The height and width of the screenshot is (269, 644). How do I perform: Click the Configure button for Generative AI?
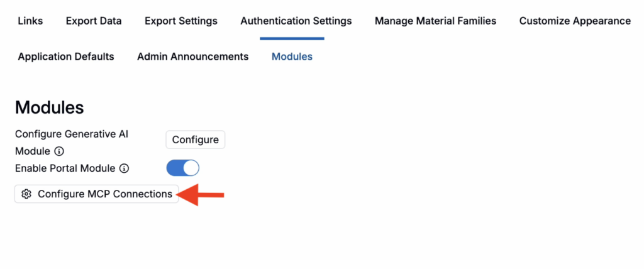(x=196, y=140)
